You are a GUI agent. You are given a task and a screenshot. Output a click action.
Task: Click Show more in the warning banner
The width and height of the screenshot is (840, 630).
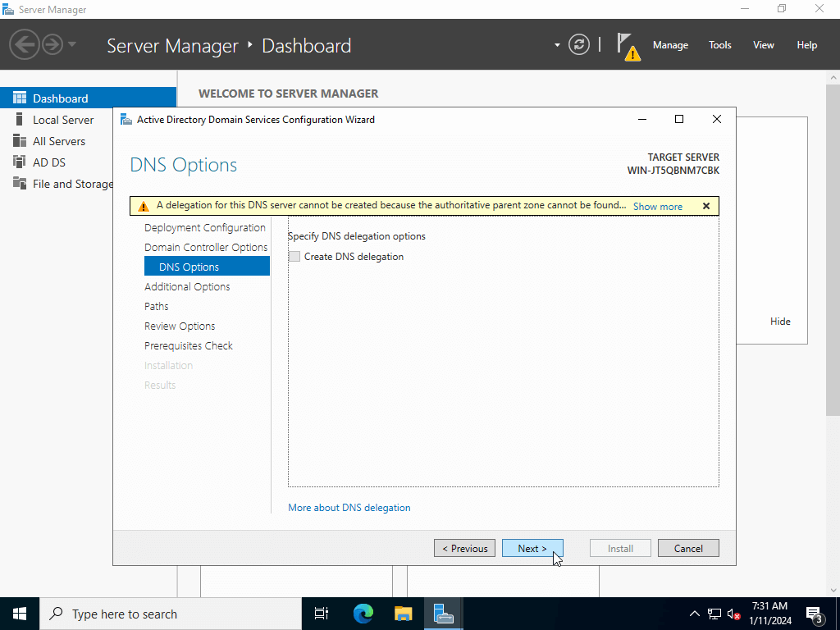(x=657, y=206)
